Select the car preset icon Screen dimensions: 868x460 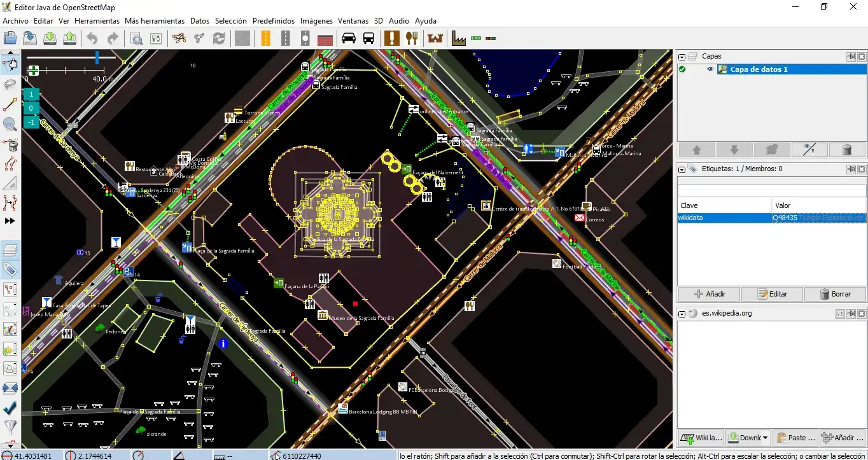(x=348, y=38)
